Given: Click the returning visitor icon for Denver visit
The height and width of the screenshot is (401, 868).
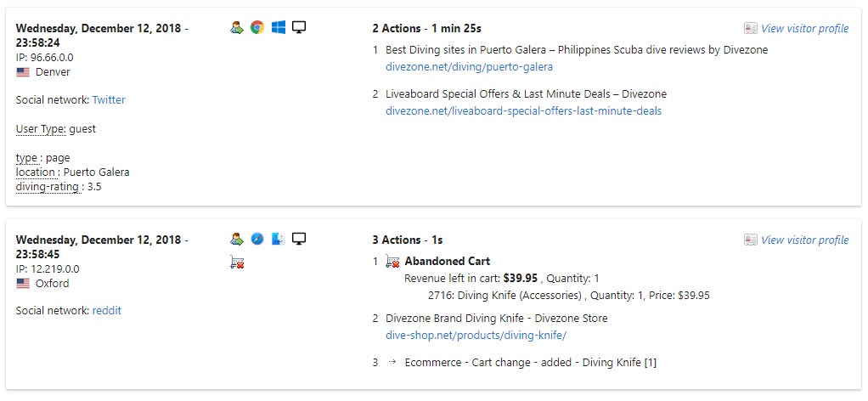Looking at the screenshot, I should click(237, 27).
